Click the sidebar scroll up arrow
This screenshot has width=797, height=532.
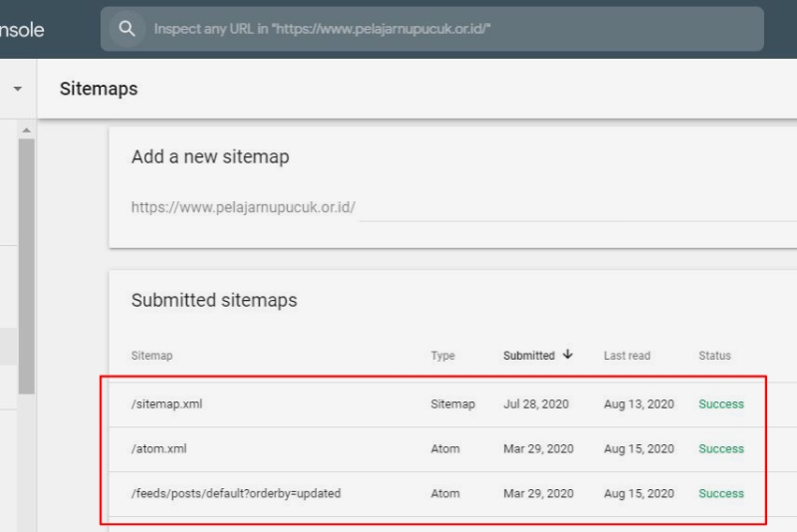point(27,131)
